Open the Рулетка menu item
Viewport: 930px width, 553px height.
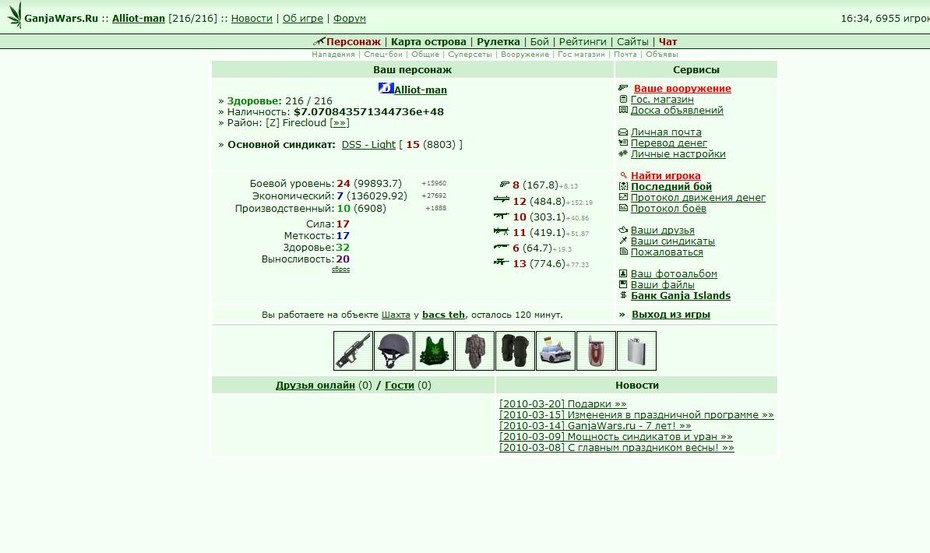point(498,42)
